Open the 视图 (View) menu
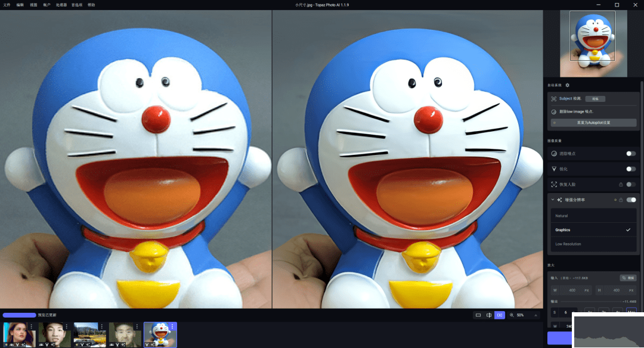Screen dimensions: 644x348 (x=33, y=5)
